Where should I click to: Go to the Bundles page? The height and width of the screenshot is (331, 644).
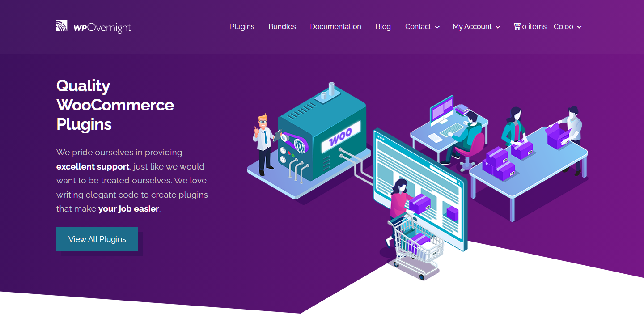(282, 27)
